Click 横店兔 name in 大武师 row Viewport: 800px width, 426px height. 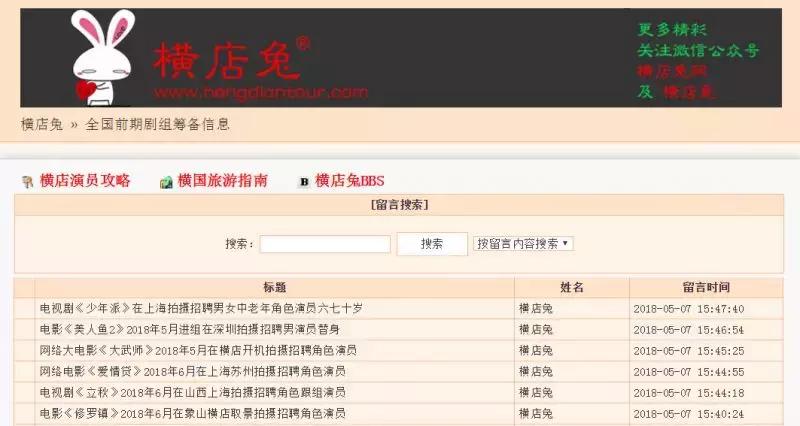pos(536,350)
